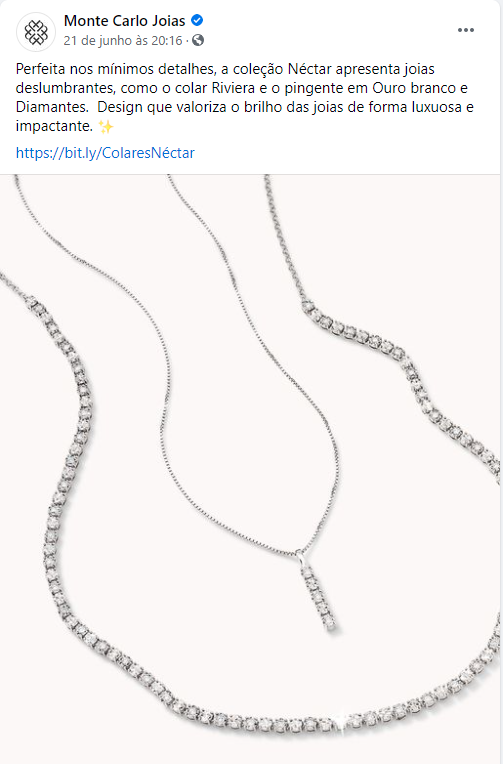The width and height of the screenshot is (503, 764).
Task: Open the Monte Carlo Joias page name
Action: coord(124,21)
